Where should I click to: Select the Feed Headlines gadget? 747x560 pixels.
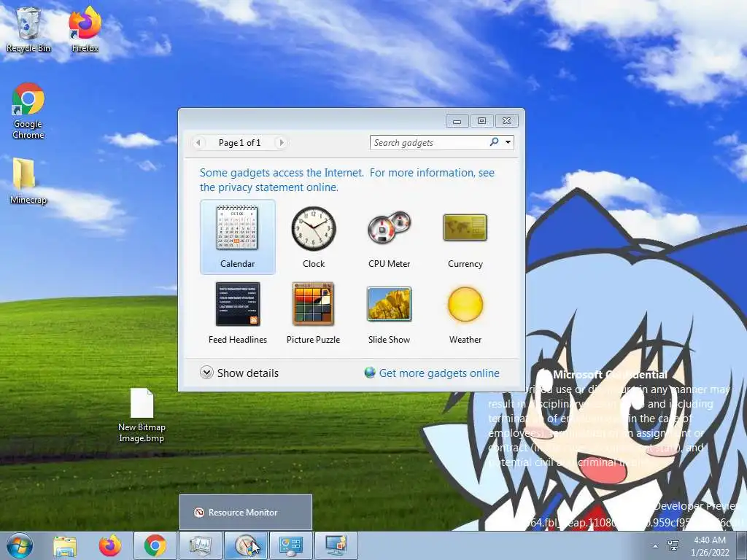pos(237,313)
